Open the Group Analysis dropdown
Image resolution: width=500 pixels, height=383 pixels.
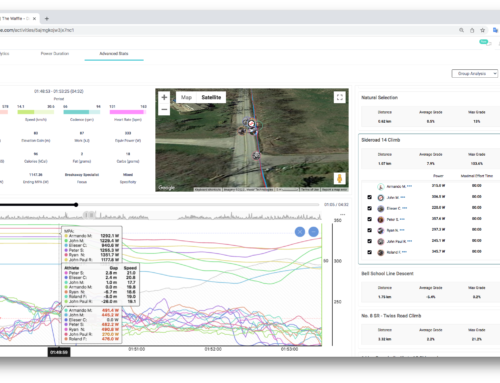(x=475, y=73)
